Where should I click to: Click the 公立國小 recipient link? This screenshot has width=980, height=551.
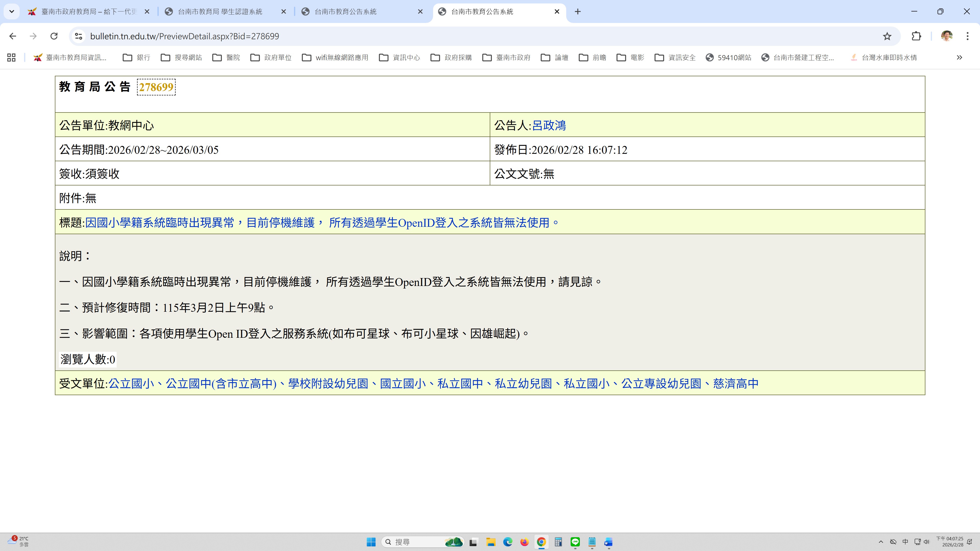(131, 383)
